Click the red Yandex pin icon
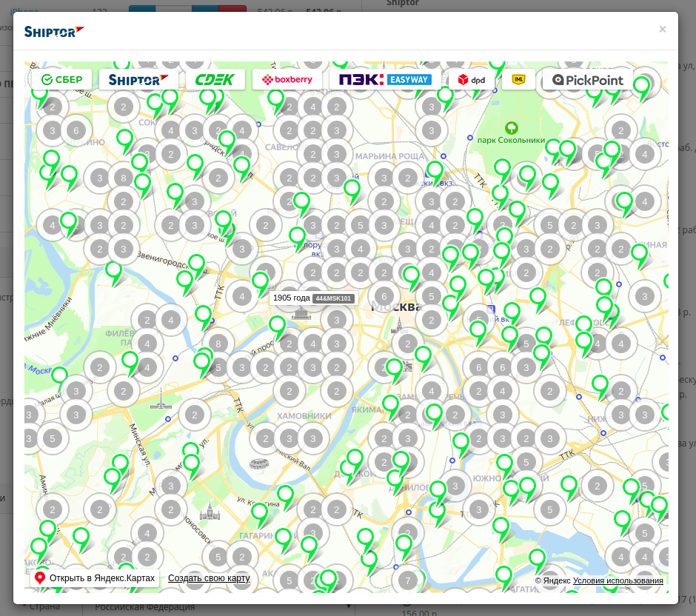 (x=40, y=577)
